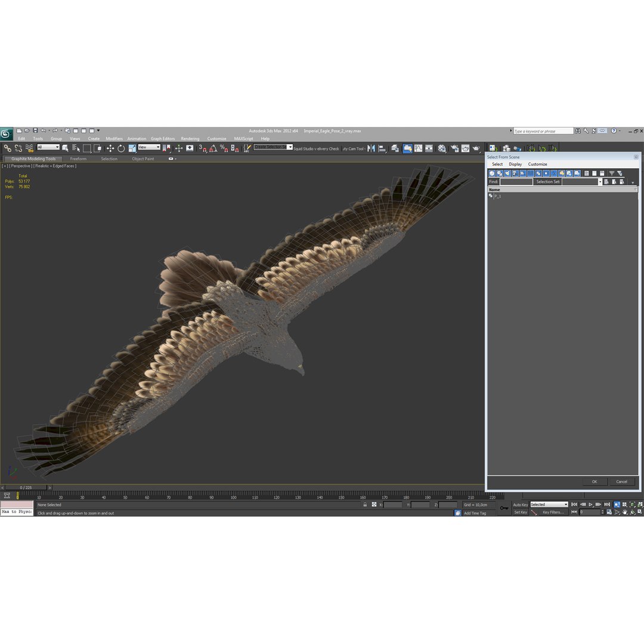This screenshot has width=644, height=644.
Task: Click the Auto Key button
Action: pyautogui.click(x=520, y=504)
